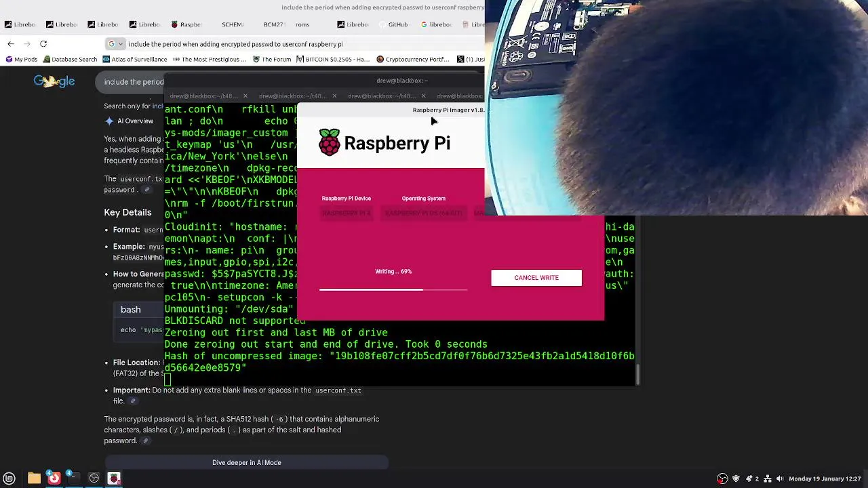
Task: Click the X (Twitter) bookmark icon
Action: click(x=460, y=59)
